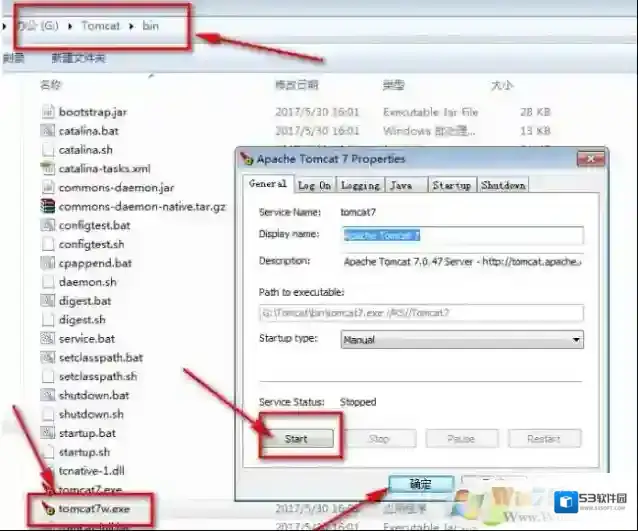Select the commons-daemon-native.tar.gz archive icon
This screenshot has height=531, width=638.
click(47, 207)
